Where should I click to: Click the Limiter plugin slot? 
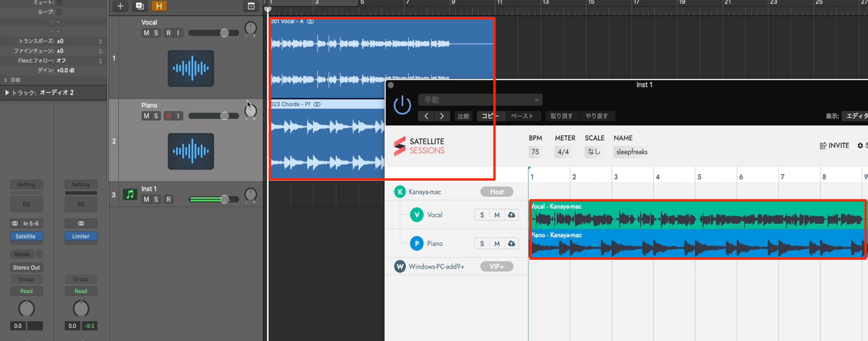pyautogui.click(x=81, y=236)
